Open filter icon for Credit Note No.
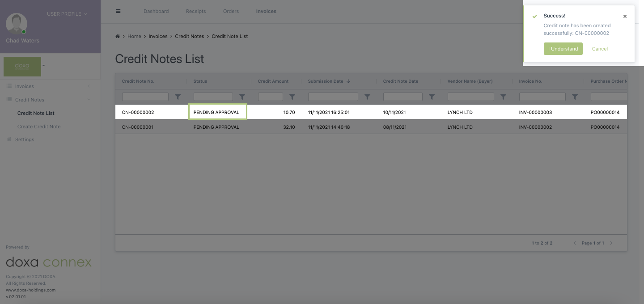The width and height of the screenshot is (644, 304). pyautogui.click(x=178, y=97)
